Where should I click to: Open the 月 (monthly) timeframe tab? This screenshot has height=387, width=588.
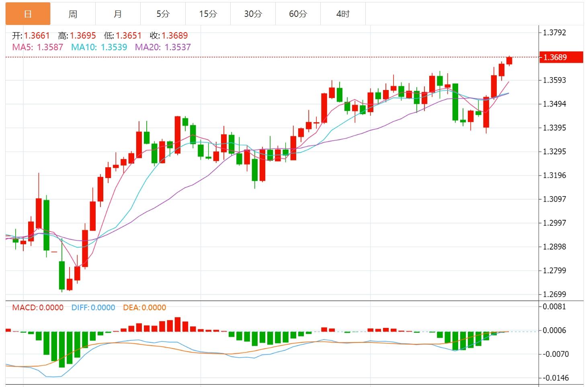click(x=118, y=14)
